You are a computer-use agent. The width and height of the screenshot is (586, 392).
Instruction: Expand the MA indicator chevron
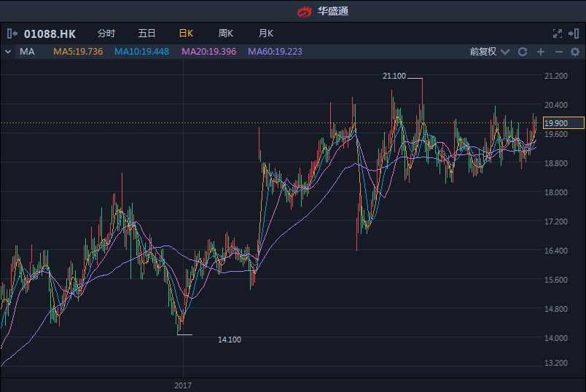click(x=8, y=52)
